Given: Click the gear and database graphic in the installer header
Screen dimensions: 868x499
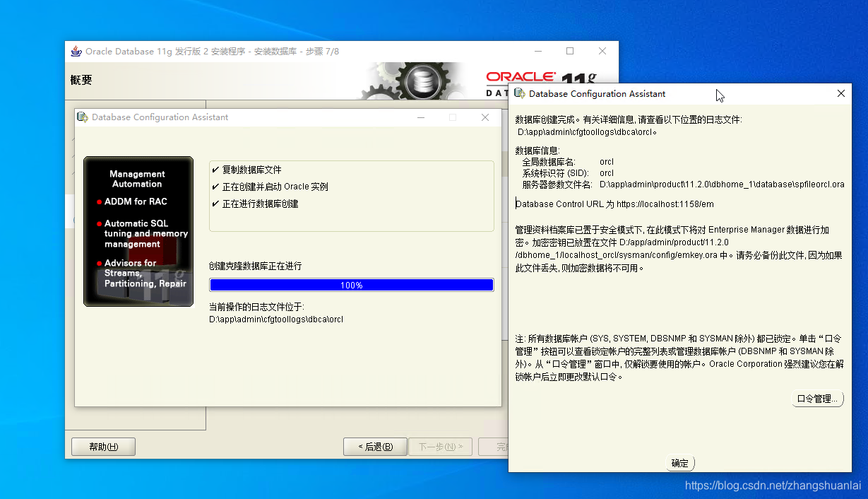Looking at the screenshot, I should coord(413,81).
